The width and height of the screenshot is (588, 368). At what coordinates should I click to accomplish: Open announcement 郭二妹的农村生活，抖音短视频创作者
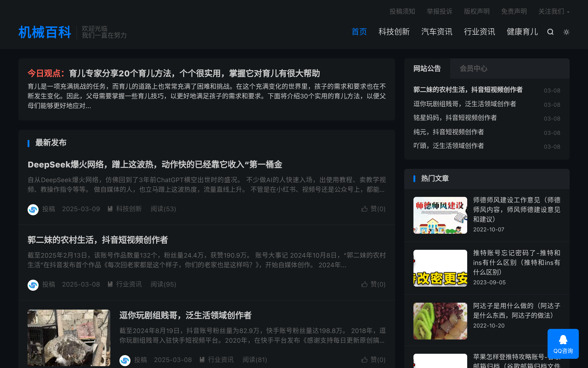point(468,90)
